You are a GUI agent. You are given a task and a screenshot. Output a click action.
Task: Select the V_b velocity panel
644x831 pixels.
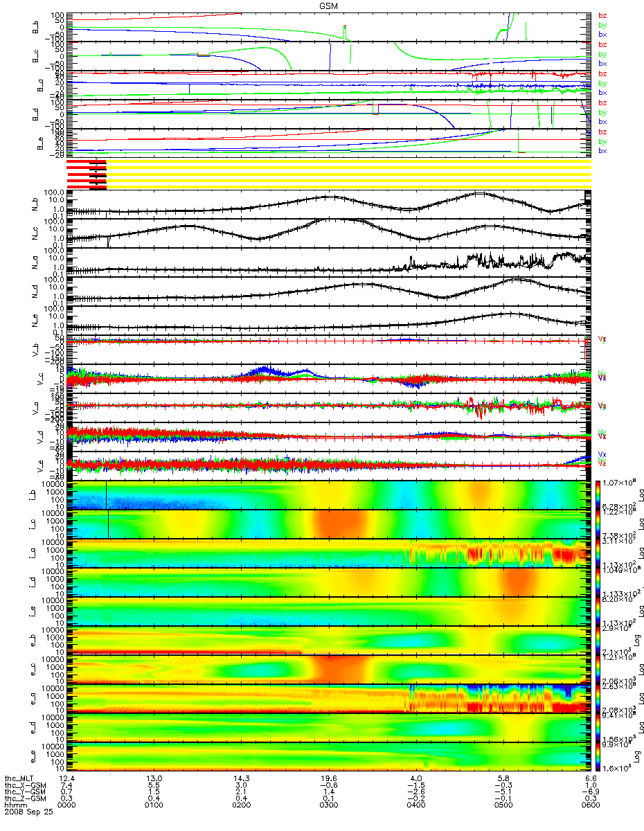[x=329, y=349]
